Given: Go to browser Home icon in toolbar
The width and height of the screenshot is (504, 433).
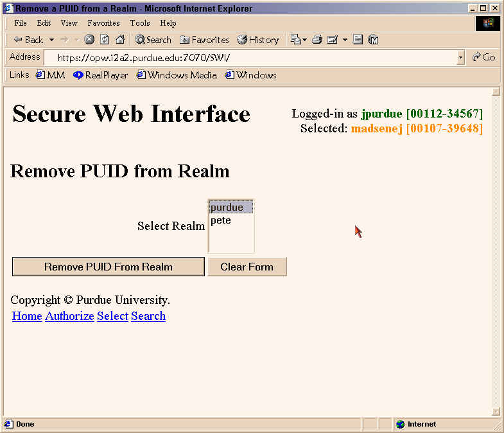Looking at the screenshot, I should [120, 40].
